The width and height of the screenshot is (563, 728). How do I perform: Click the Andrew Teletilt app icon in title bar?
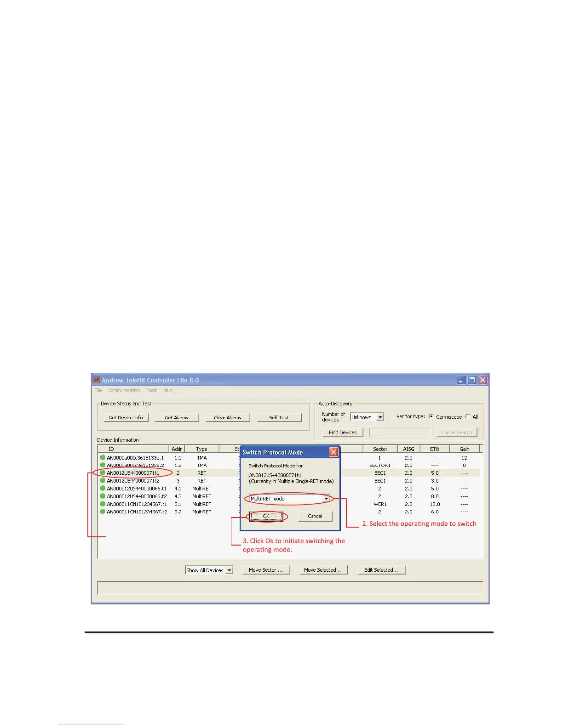[x=97, y=380]
